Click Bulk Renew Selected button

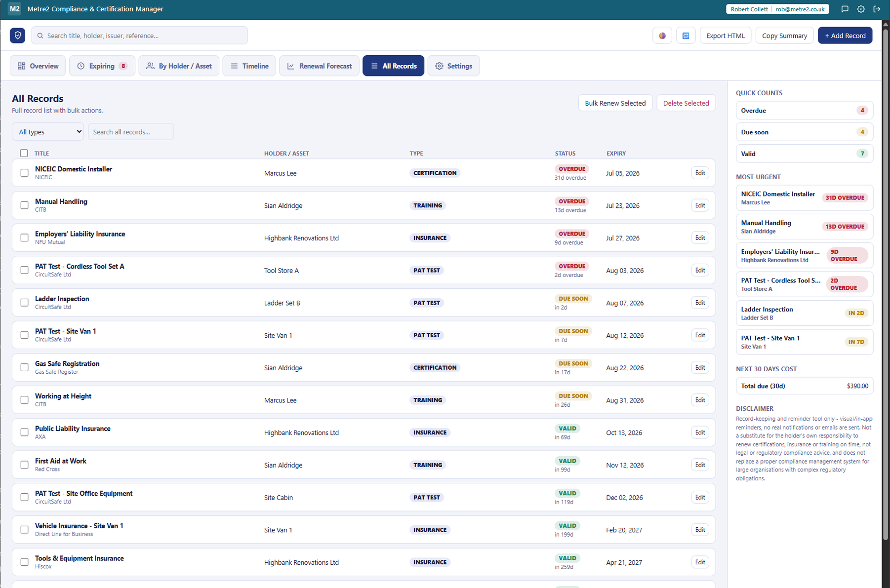point(615,103)
